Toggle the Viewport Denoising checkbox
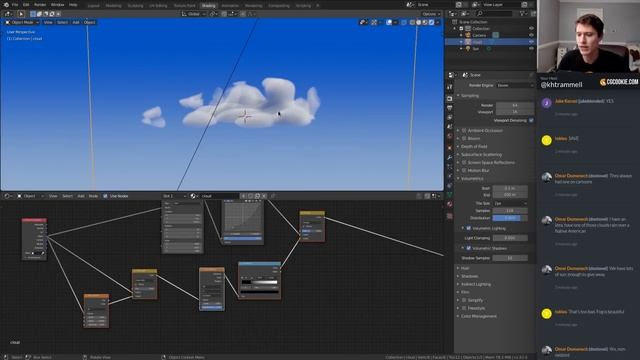640x360 pixels. (531, 120)
